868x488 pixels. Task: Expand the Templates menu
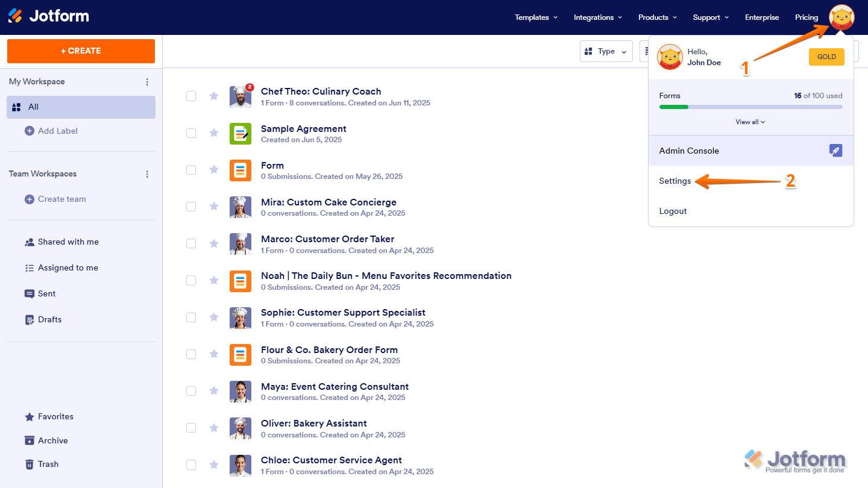536,17
